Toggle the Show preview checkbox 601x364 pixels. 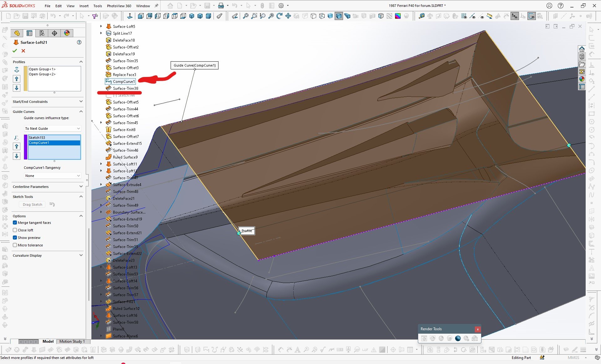(15, 238)
